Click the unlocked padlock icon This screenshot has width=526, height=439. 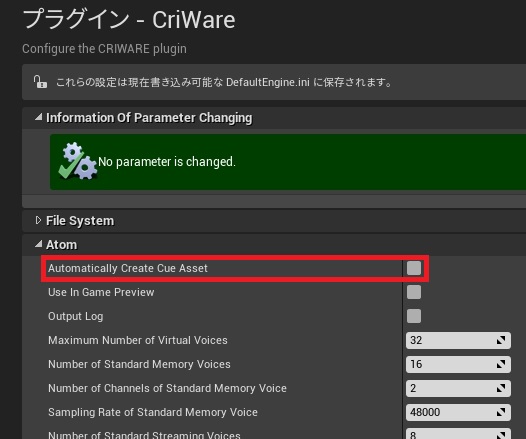point(40,82)
